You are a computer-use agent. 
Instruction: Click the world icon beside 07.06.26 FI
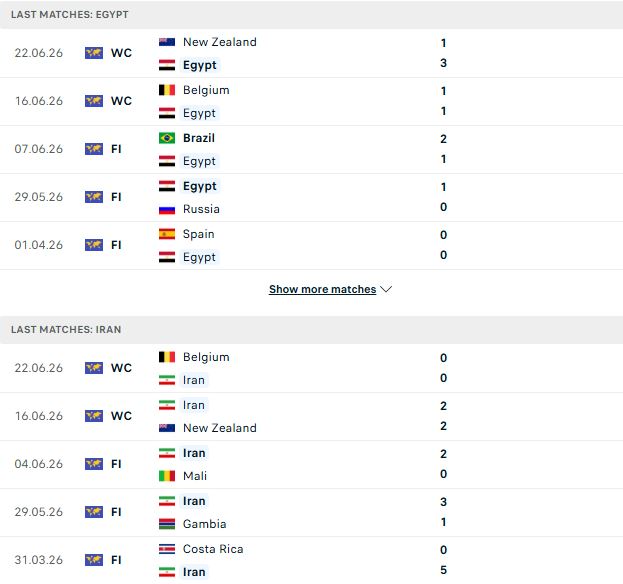pyautogui.click(x=94, y=149)
